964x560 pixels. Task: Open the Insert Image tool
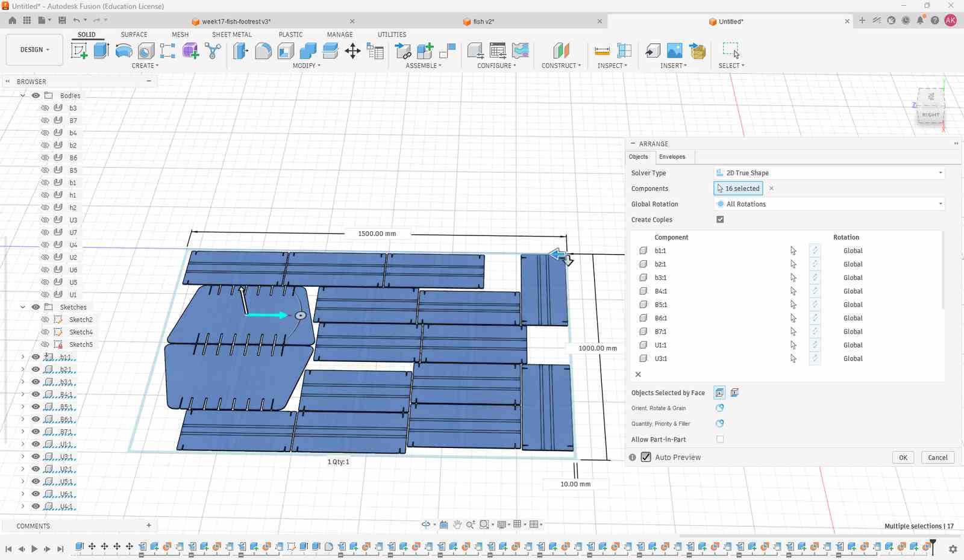(675, 51)
